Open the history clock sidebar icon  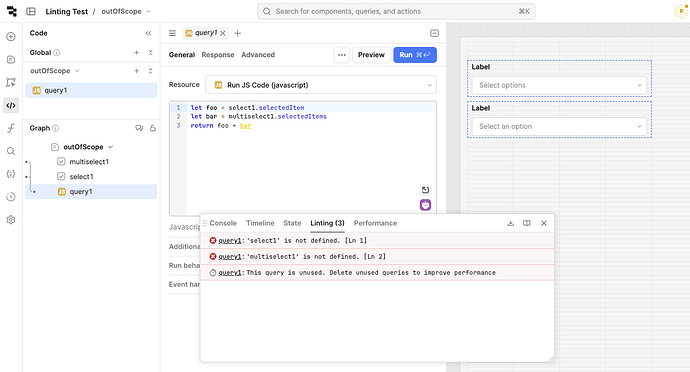[11, 197]
